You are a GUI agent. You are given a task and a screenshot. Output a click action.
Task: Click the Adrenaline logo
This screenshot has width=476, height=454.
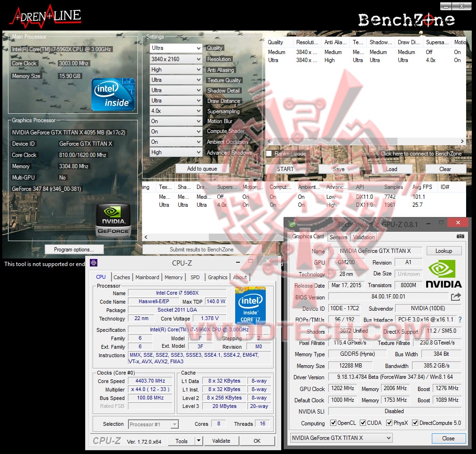click(46, 17)
